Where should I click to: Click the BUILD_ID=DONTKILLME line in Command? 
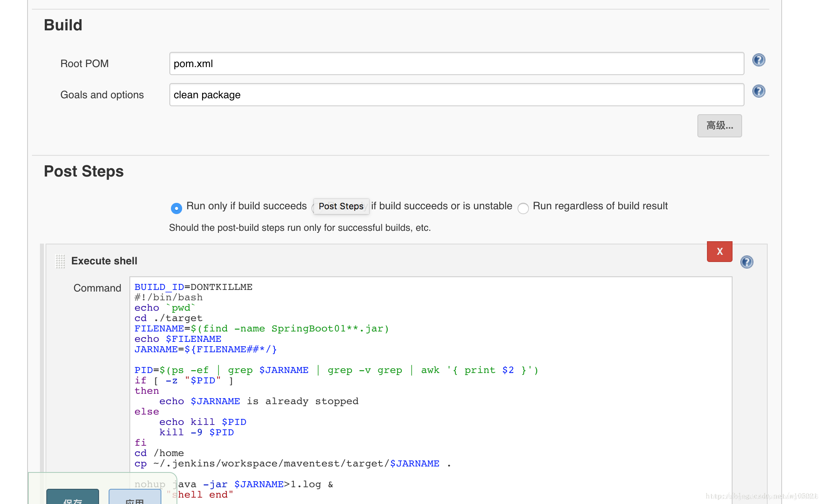tap(193, 287)
